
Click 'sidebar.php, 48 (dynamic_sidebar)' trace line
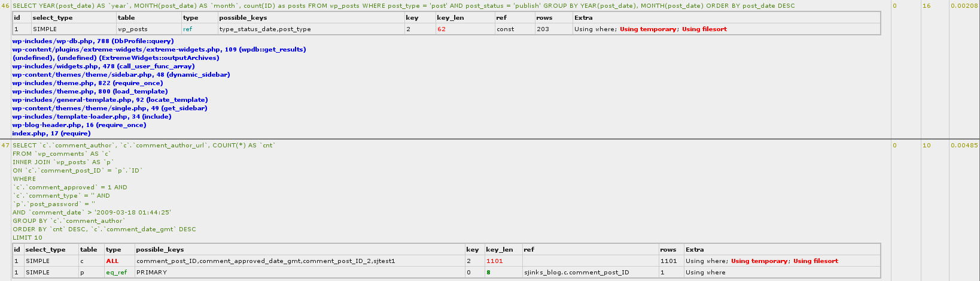[x=121, y=74]
